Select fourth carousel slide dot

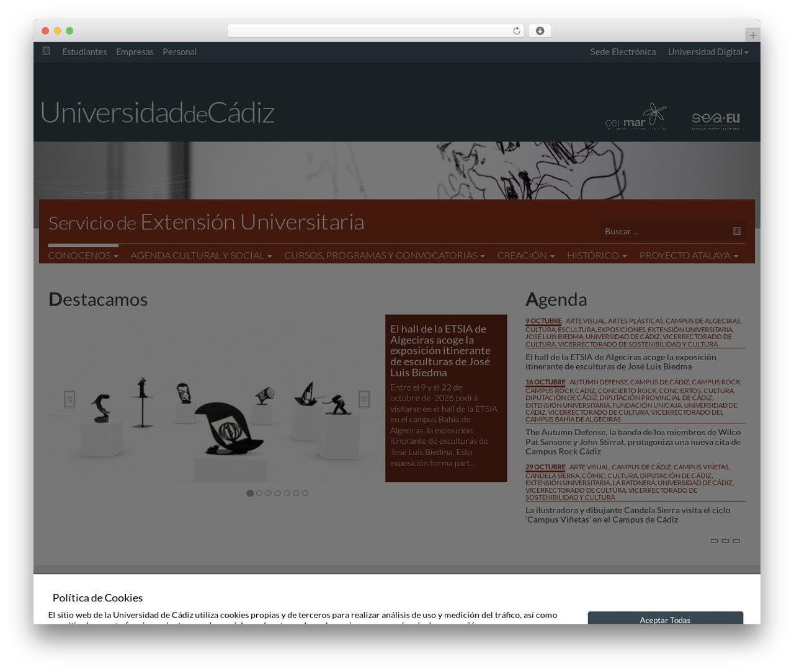(278, 493)
